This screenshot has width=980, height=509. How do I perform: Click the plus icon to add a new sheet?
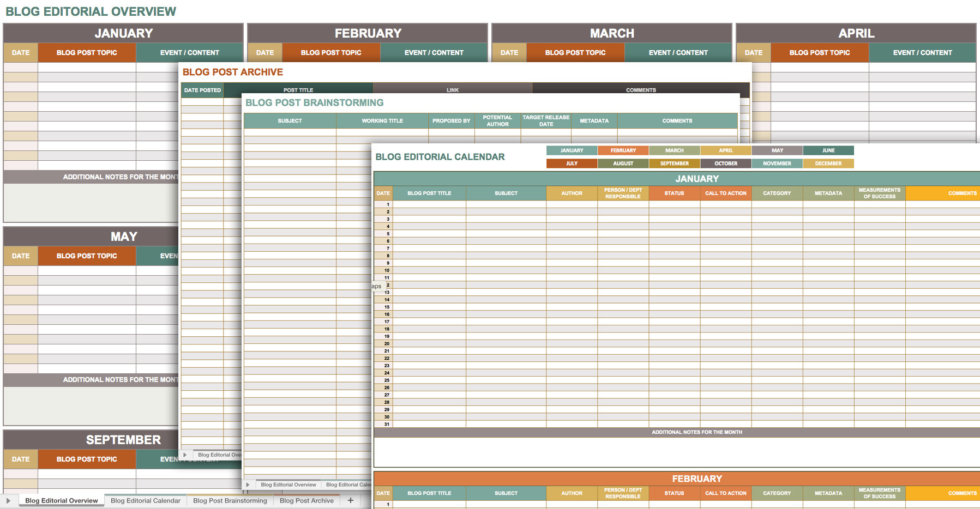coord(350,500)
